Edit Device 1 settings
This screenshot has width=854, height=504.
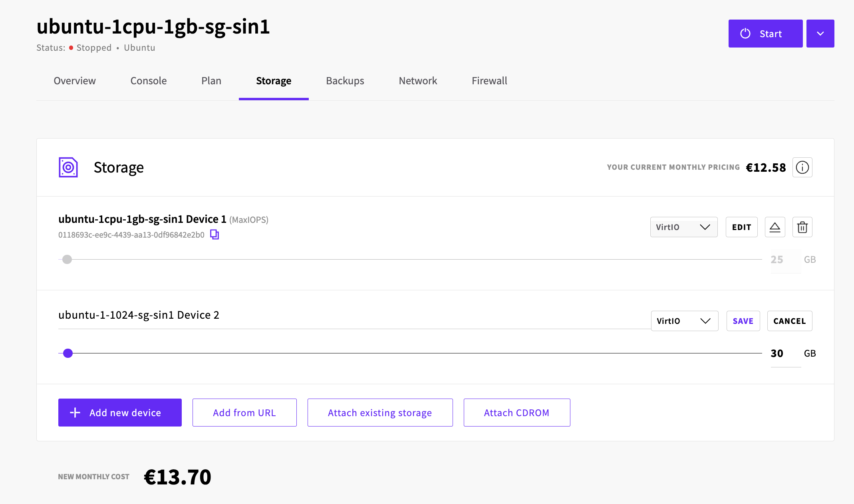[x=742, y=227]
